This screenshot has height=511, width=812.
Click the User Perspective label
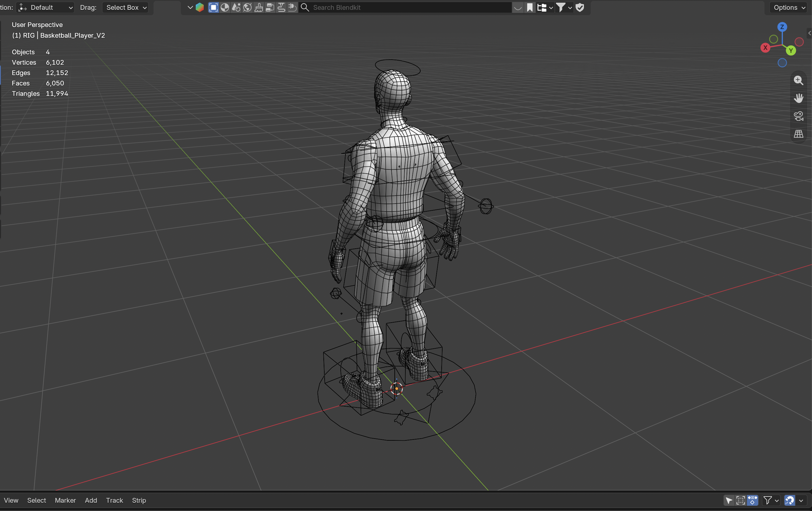coord(37,25)
